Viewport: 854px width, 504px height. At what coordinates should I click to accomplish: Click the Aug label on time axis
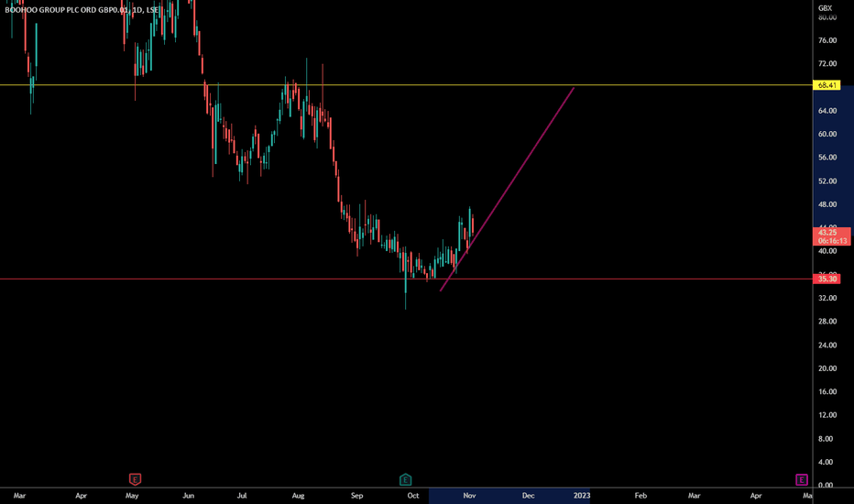298,496
